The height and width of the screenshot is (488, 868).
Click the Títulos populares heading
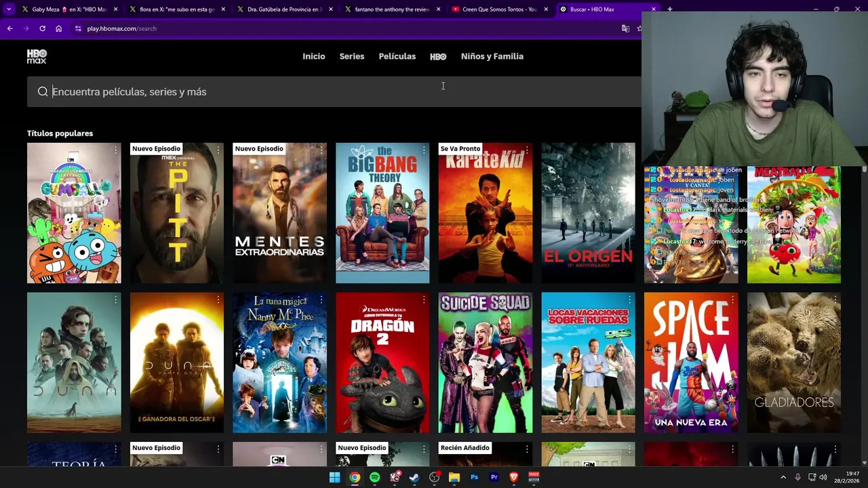[x=60, y=134]
